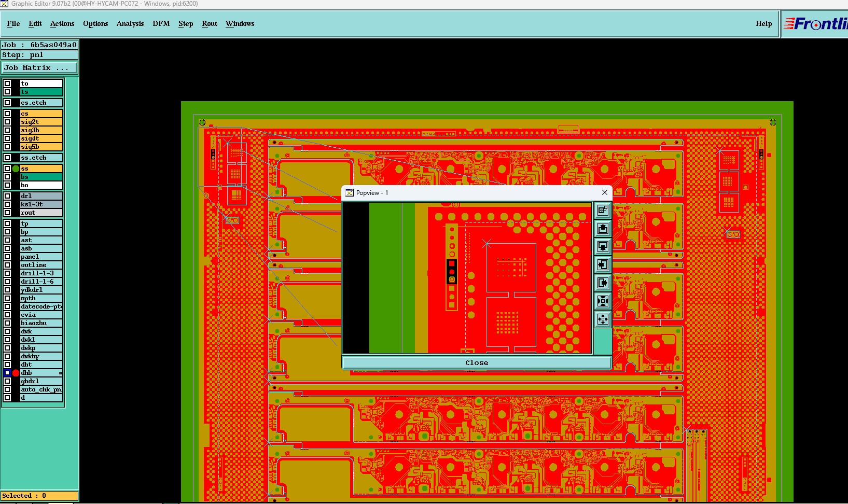Screen dimensions: 848x504
Task: Click the Job 6b5as049a0 field
Action: 39,45
